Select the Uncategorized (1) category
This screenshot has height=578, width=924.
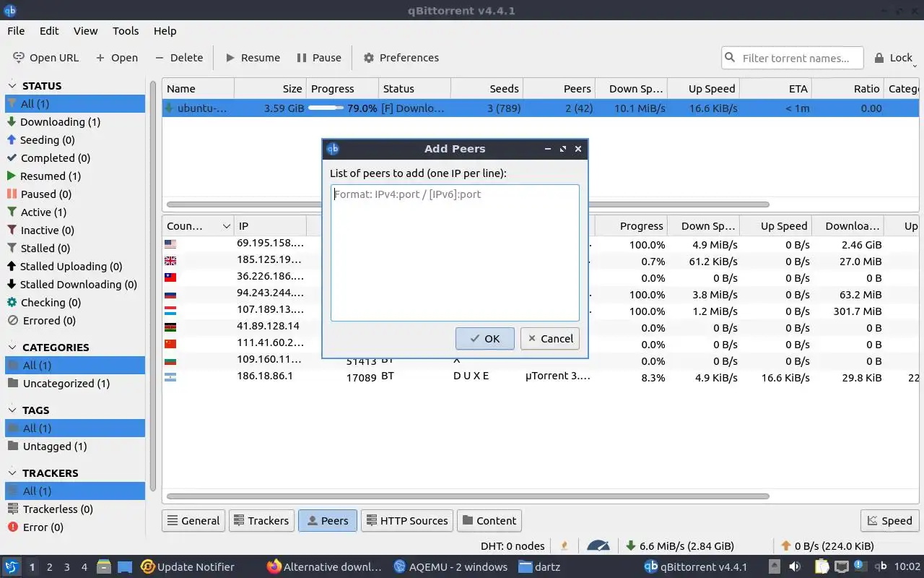[x=75, y=384]
